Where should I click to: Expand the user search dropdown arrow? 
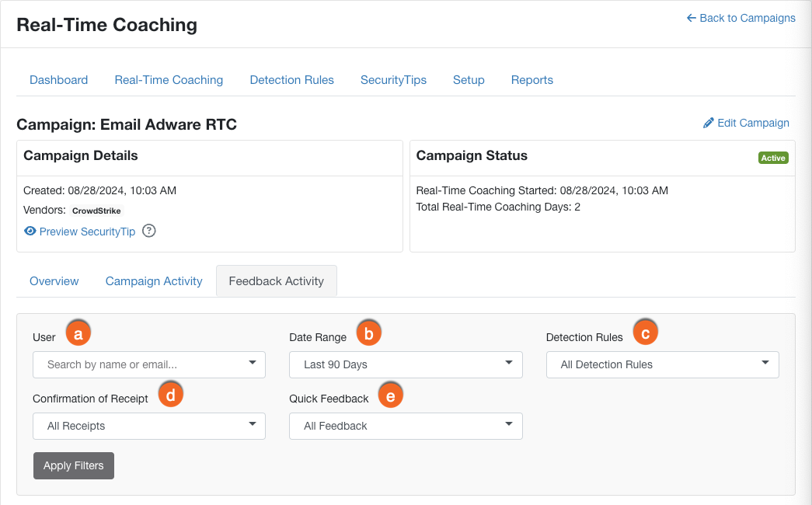click(x=252, y=364)
